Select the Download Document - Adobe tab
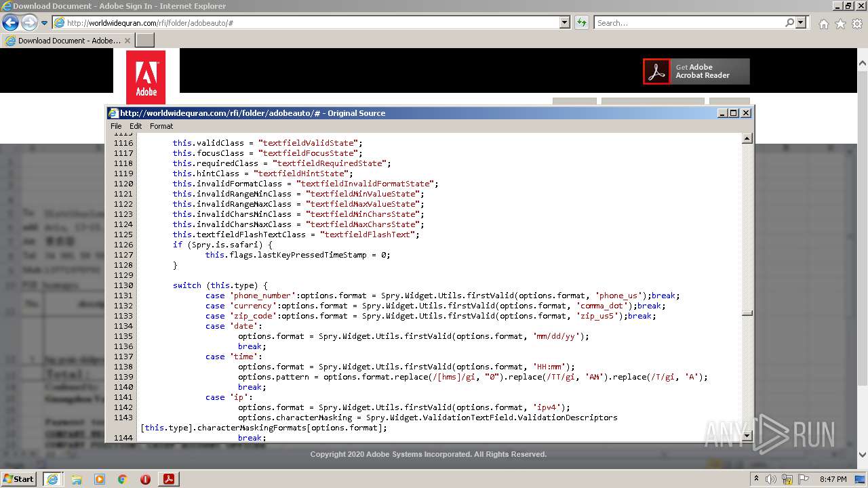The image size is (868, 488). click(68, 41)
